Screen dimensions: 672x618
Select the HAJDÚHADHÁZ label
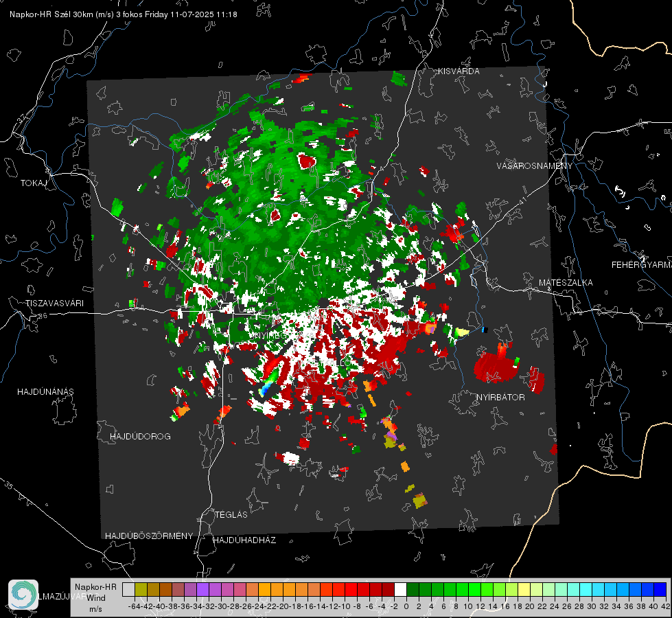coord(244,540)
